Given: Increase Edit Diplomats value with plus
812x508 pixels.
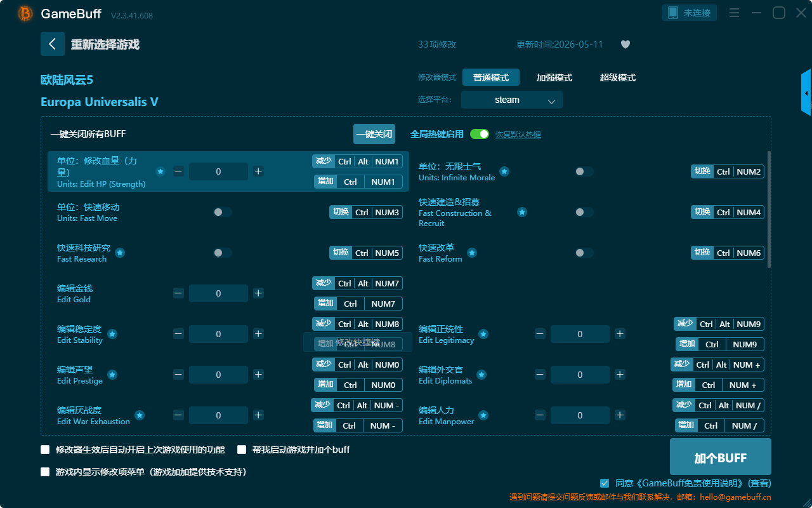Looking at the screenshot, I should (x=620, y=375).
